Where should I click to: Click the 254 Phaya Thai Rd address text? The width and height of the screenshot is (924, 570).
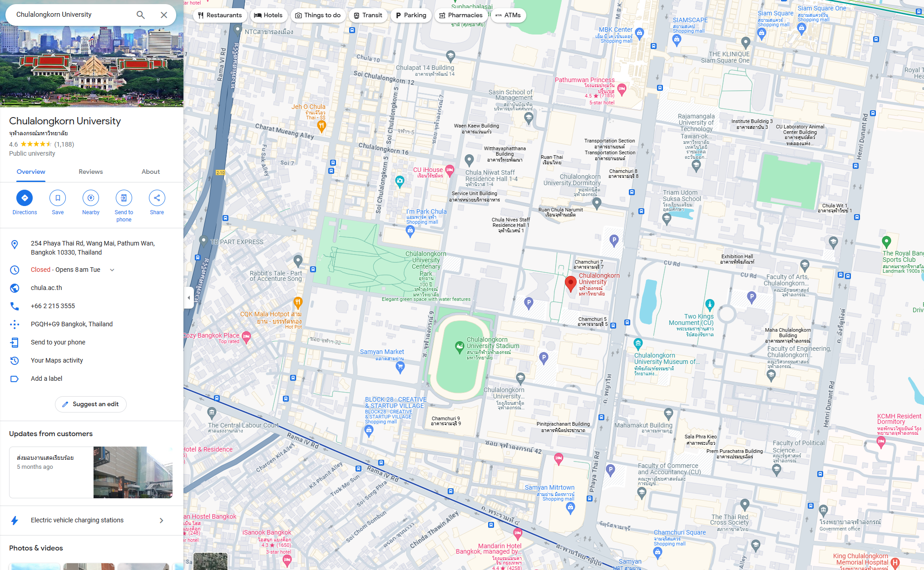point(93,248)
